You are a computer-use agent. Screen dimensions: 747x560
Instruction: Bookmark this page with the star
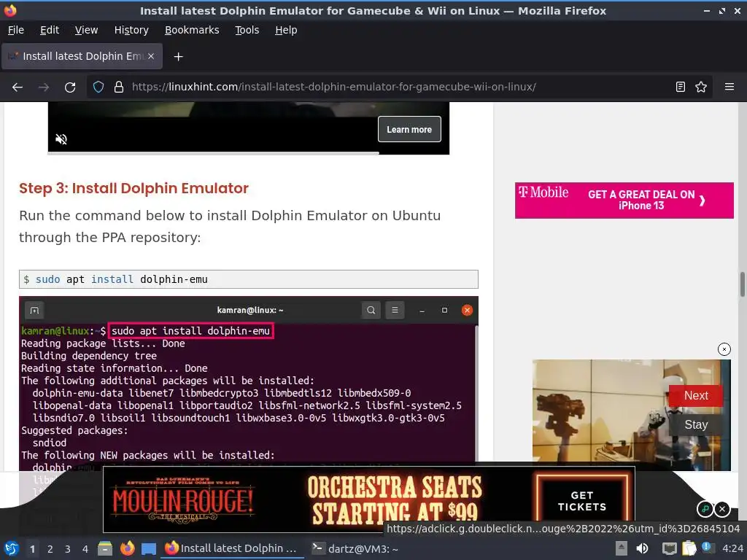[701, 87]
